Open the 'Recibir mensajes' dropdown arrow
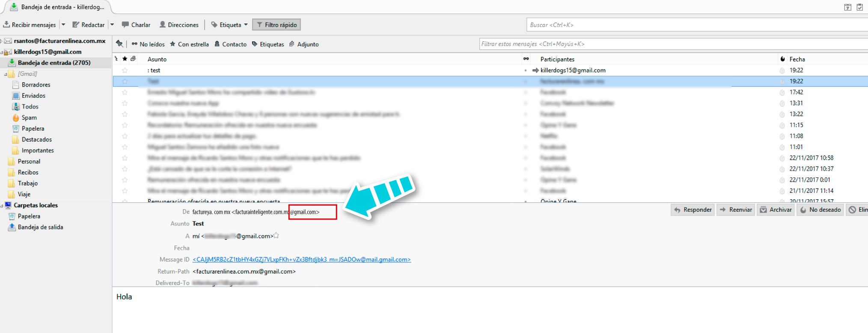Viewport: 868px width, 333px height. [63, 25]
